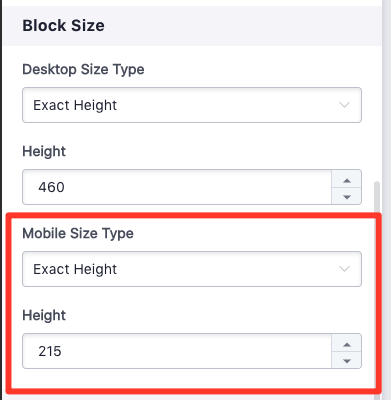Increase the 460 height using the up arrow
Viewport: 391px width, 400px height.
[347, 180]
